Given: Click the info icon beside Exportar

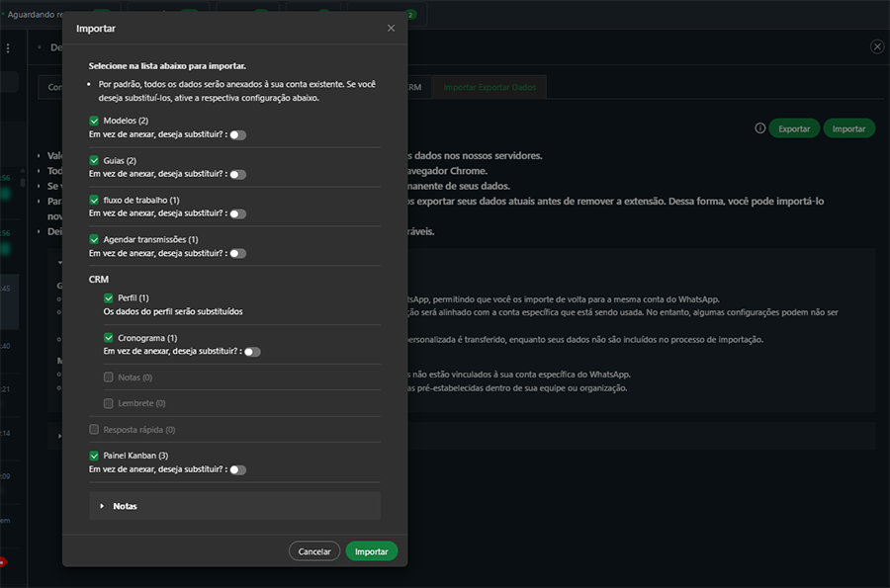Looking at the screenshot, I should (759, 128).
